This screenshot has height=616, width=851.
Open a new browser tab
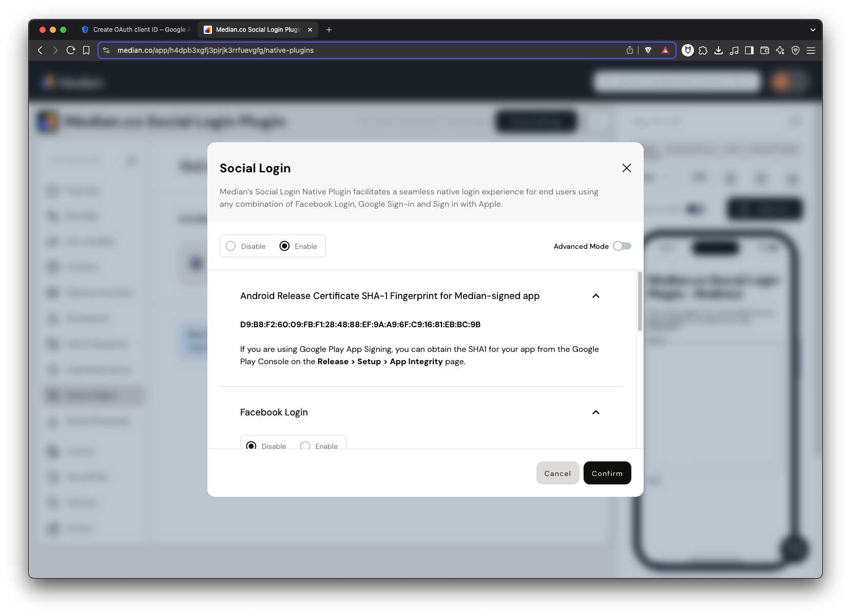pos(329,30)
